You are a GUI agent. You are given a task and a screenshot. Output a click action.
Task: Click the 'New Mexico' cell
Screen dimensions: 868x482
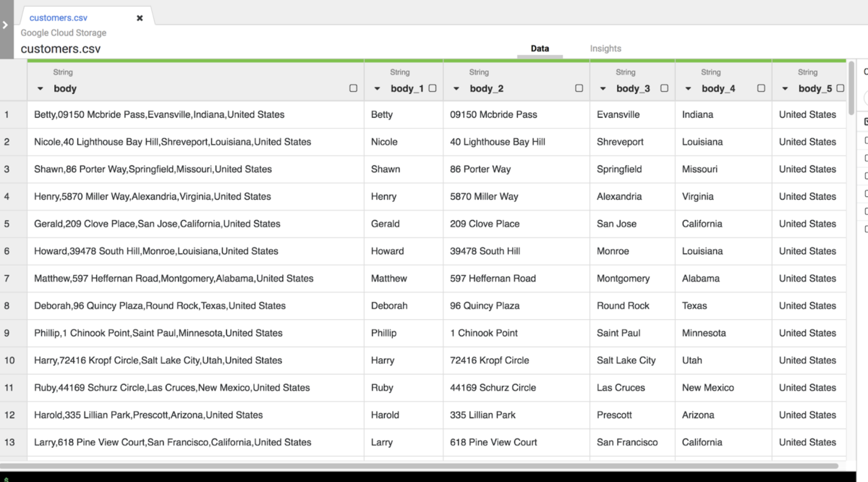click(x=723, y=388)
